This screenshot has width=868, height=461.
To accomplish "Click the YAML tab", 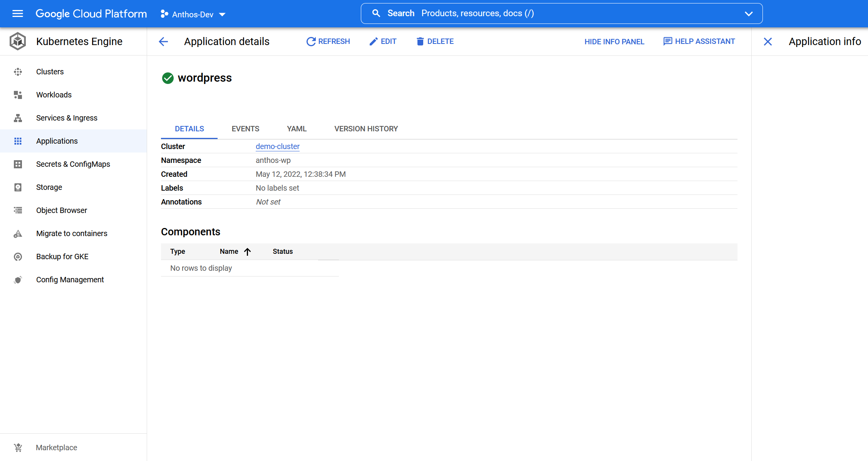I will [297, 129].
